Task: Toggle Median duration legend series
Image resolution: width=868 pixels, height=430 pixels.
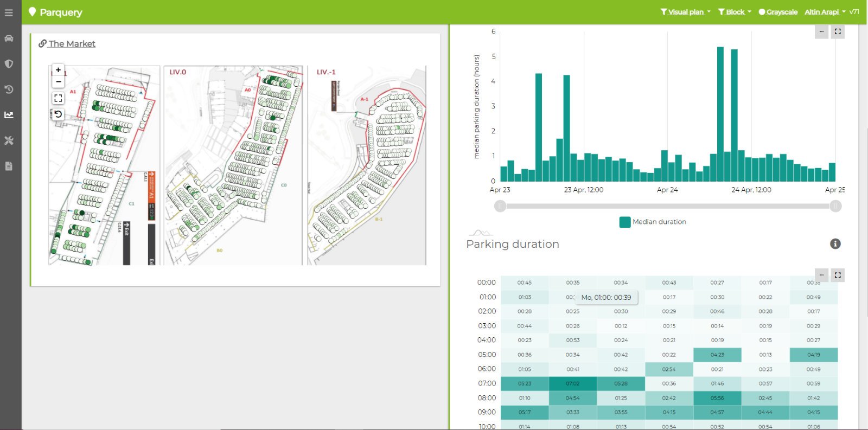Action: point(653,222)
